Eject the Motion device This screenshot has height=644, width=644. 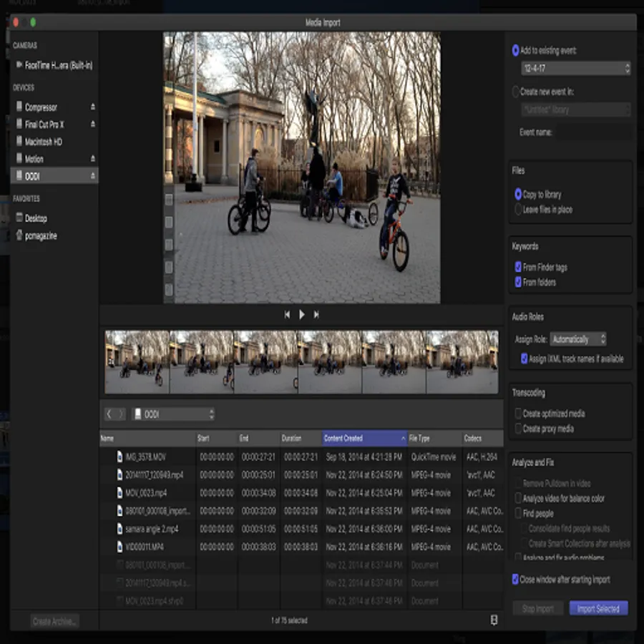tap(92, 159)
